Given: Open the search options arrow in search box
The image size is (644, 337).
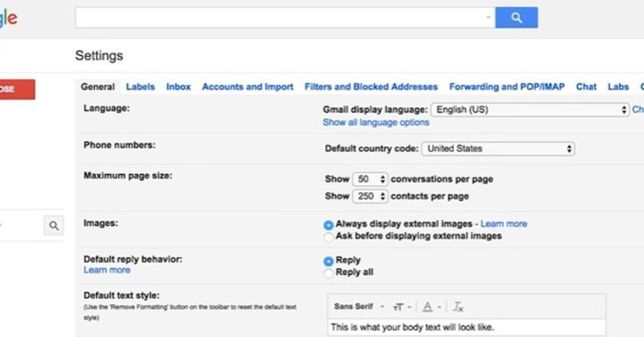Looking at the screenshot, I should [x=488, y=18].
